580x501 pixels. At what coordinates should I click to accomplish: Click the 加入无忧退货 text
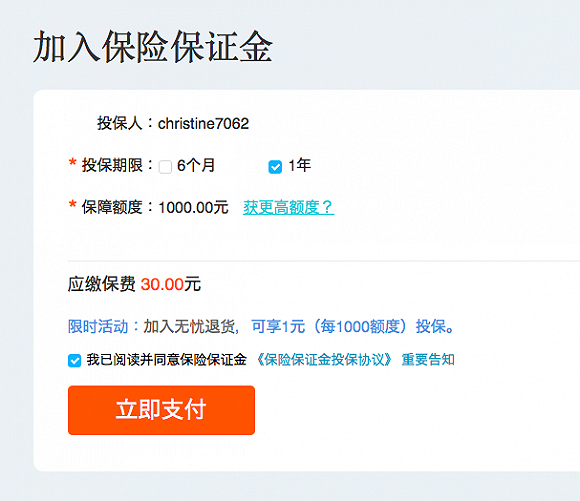189,326
